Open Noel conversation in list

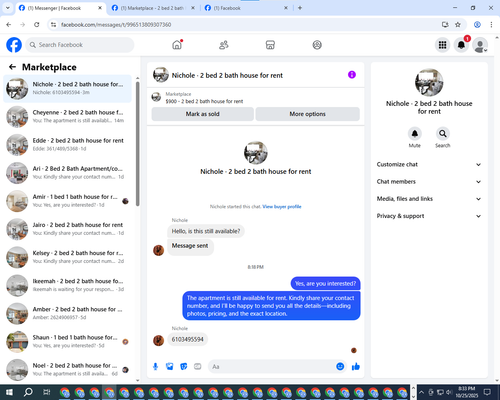[x=67, y=369]
